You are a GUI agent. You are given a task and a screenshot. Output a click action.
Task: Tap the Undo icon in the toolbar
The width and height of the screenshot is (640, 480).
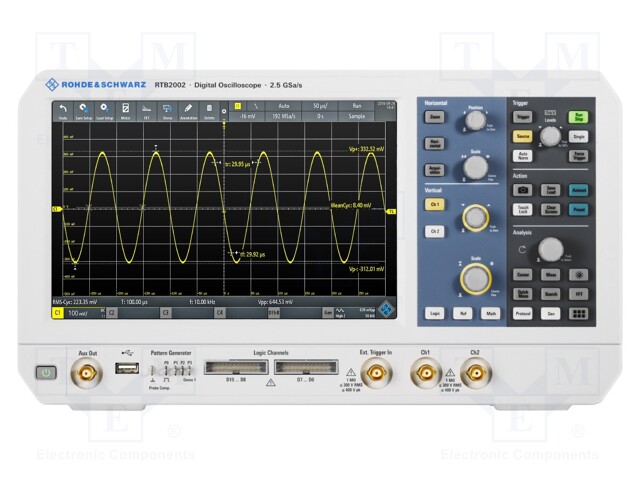(x=63, y=109)
